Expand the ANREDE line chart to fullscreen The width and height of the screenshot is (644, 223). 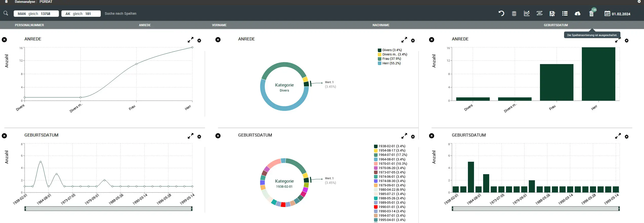coord(190,40)
